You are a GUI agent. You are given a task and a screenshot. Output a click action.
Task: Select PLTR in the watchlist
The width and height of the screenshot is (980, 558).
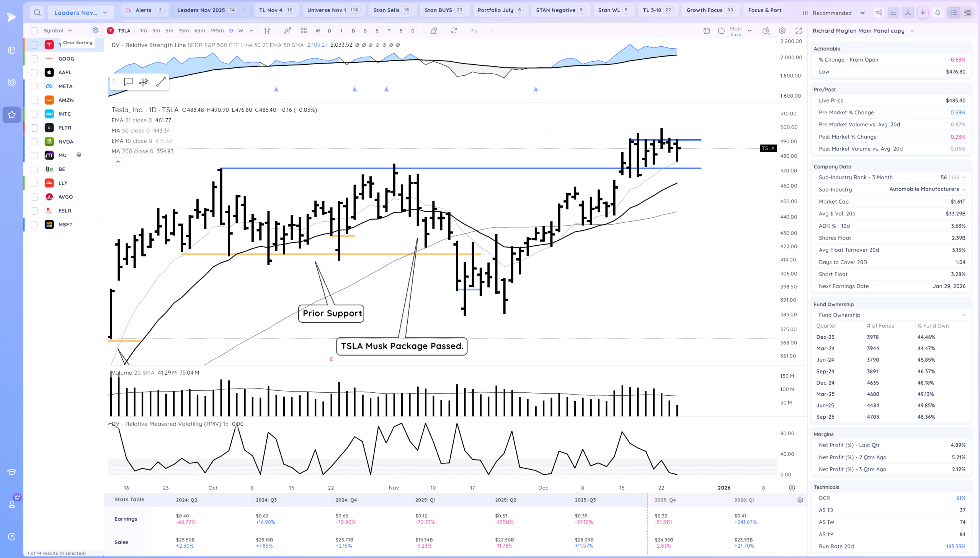pyautogui.click(x=65, y=127)
